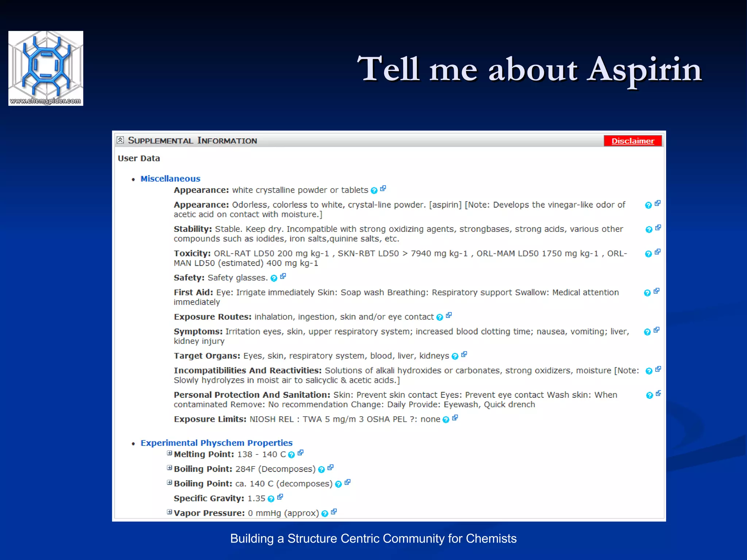Viewport: 747px width, 560px height.
Task: Click help icon beside 284F boiling point
Action: click(321, 470)
